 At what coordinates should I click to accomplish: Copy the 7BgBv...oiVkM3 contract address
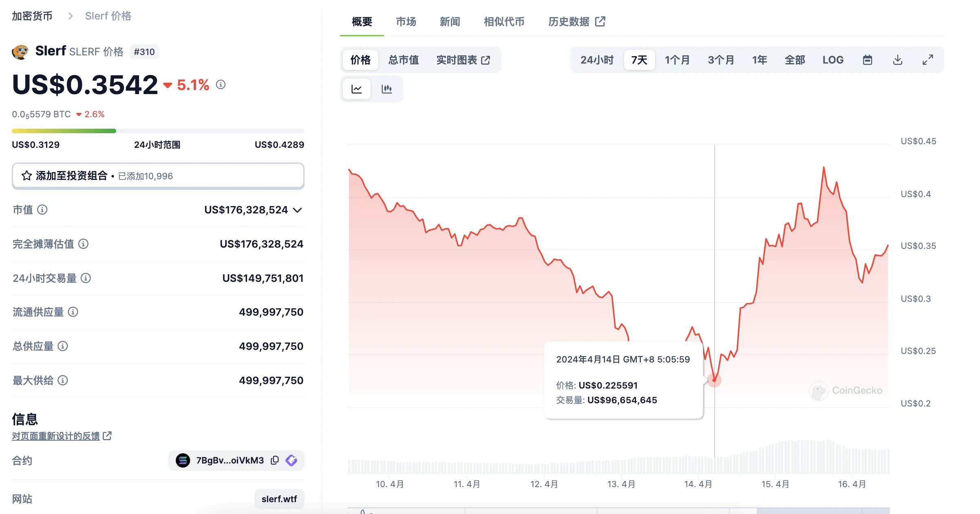274,460
